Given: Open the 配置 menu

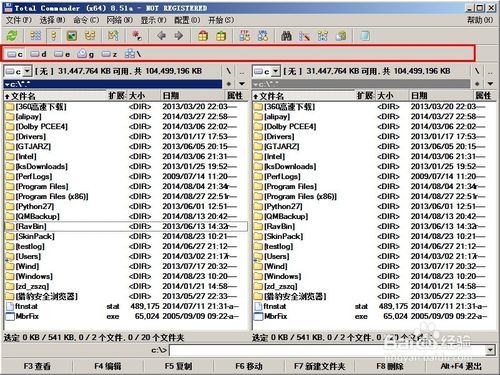Looking at the screenshot, I should tap(187, 20).
